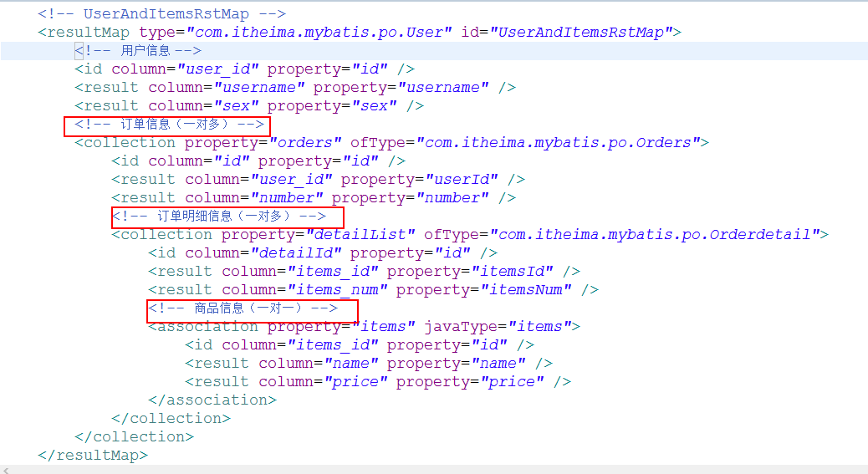Click the 商品信息（一对一）comment
Screen dimensions: 868x474
coord(243,308)
